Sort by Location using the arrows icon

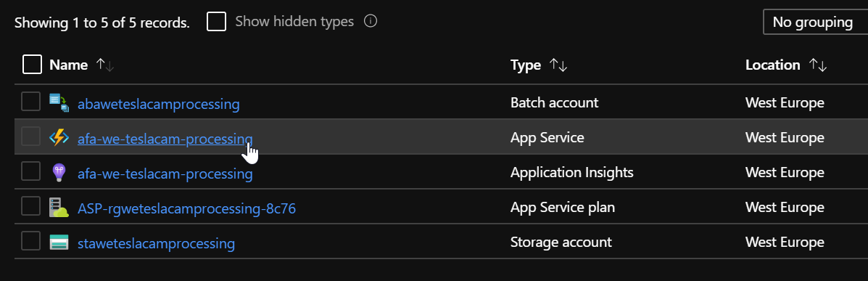(818, 65)
